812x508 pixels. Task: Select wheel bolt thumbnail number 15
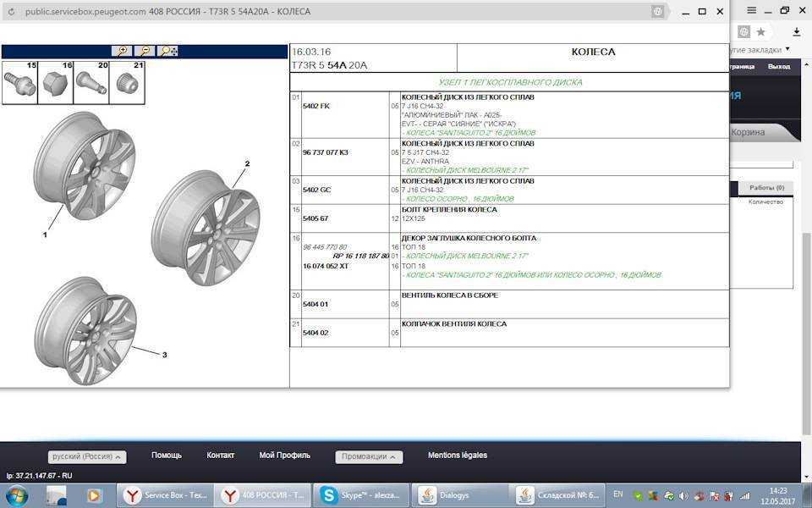[x=19, y=82]
